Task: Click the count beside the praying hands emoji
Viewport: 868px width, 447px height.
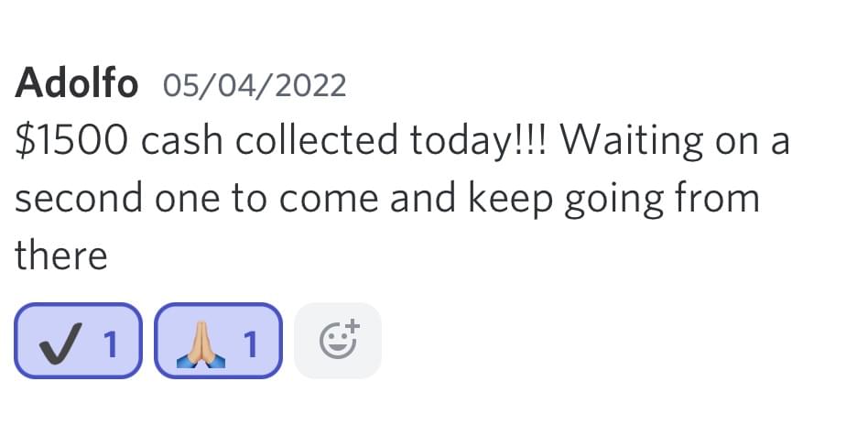Action: (x=250, y=343)
